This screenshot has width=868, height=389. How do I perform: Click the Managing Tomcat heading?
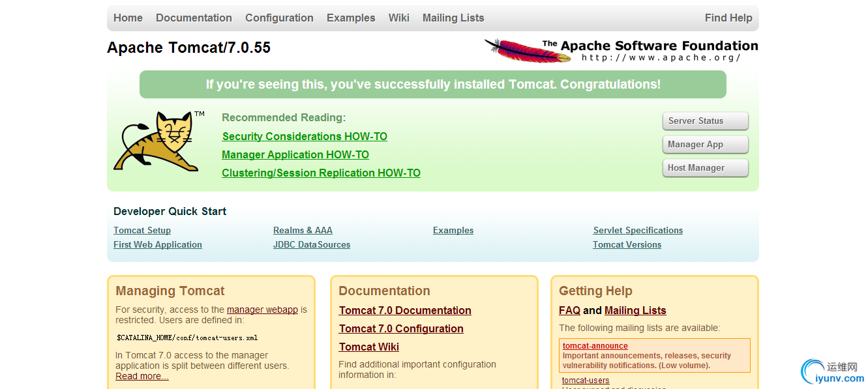[170, 291]
